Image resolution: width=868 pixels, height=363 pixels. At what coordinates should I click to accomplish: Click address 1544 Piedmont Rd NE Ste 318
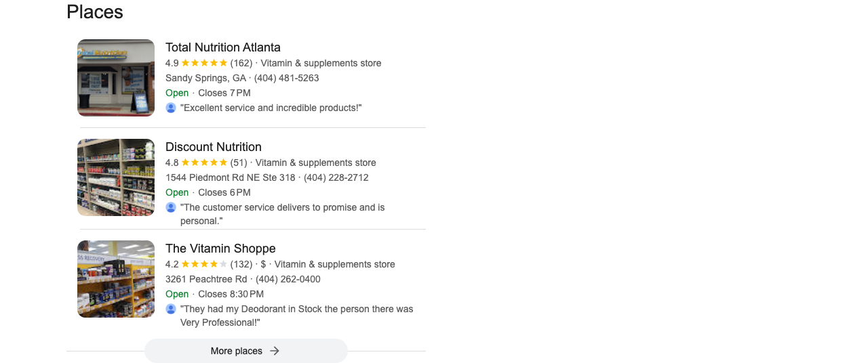231,177
